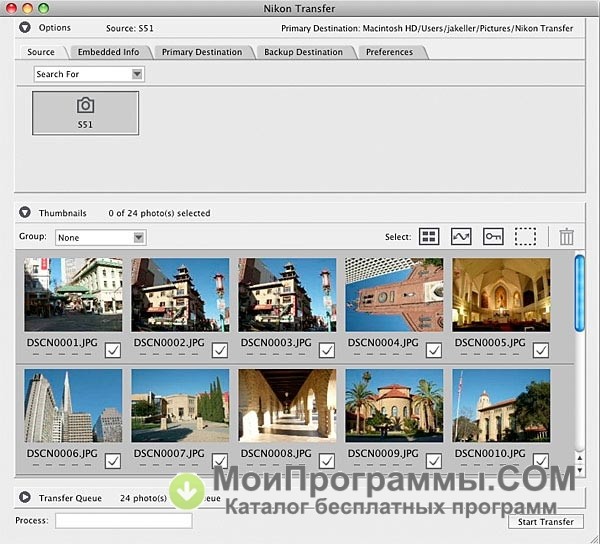Click the yellow minimize window button
This screenshot has height=544, width=600.
pyautogui.click(x=28, y=8)
